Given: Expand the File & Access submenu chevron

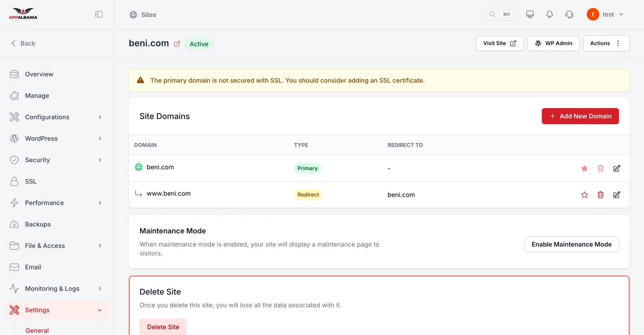Looking at the screenshot, I should [x=100, y=246].
